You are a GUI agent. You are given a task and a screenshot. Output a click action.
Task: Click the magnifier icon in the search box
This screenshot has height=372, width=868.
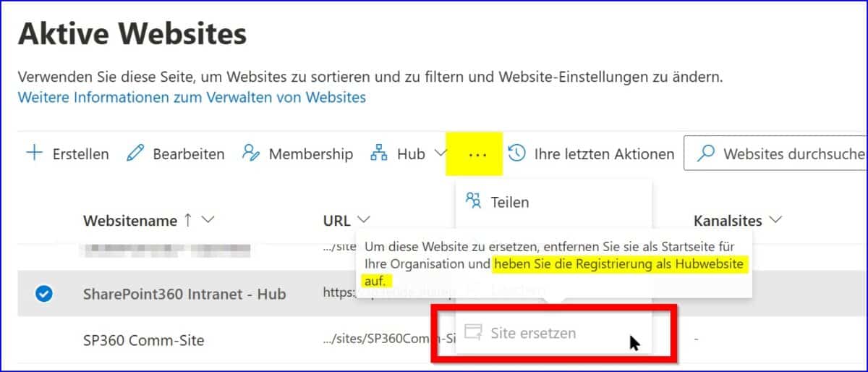click(706, 153)
